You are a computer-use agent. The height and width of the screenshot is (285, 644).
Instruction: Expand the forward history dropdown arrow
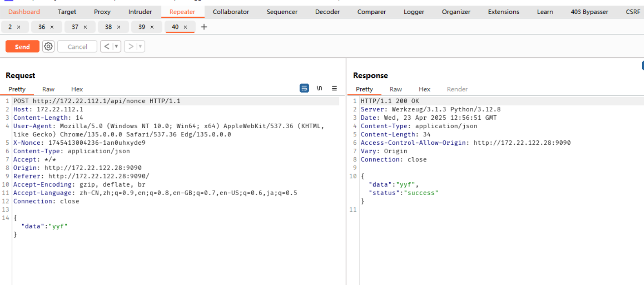pos(141,46)
